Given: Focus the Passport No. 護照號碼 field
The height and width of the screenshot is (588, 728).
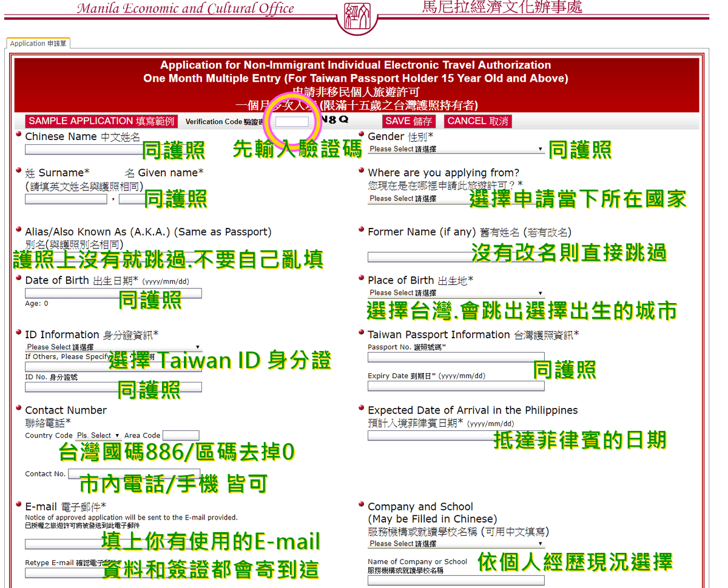Looking at the screenshot, I should pyautogui.click(x=456, y=357).
